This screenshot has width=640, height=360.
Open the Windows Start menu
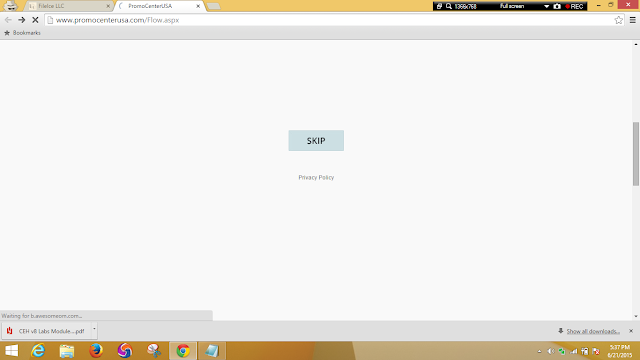tap(11, 351)
